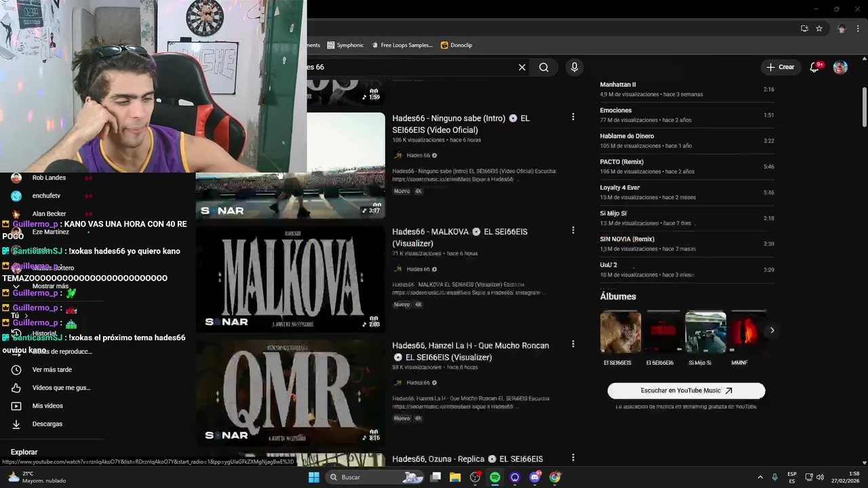Image resolution: width=868 pixels, height=488 pixels.
Task: Play the QMR visualizer thumbnail
Action: pos(290,392)
